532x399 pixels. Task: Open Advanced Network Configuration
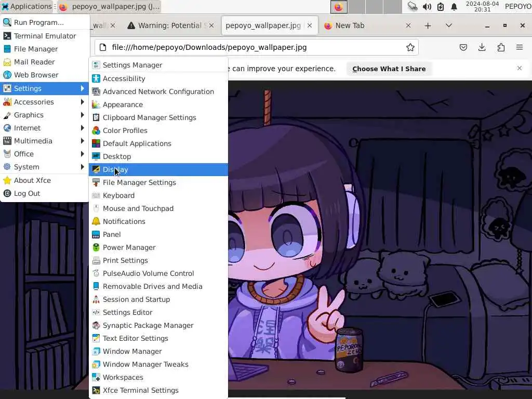(158, 91)
